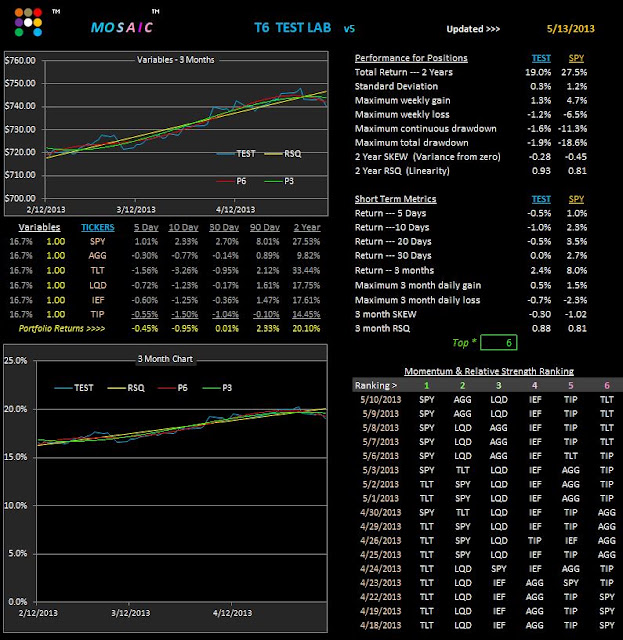The height and width of the screenshot is (640, 623).
Task: Click Return 3 months row label
Action: tap(394, 270)
